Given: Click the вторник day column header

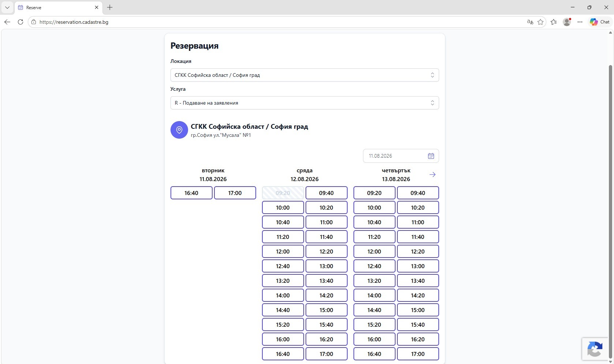Looking at the screenshot, I should coord(213,170).
